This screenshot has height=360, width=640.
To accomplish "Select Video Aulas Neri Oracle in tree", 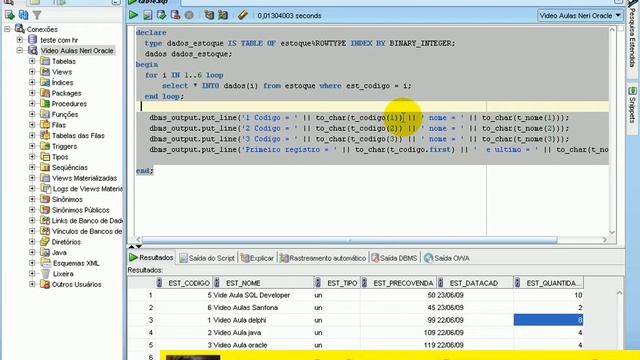I will point(77,51).
